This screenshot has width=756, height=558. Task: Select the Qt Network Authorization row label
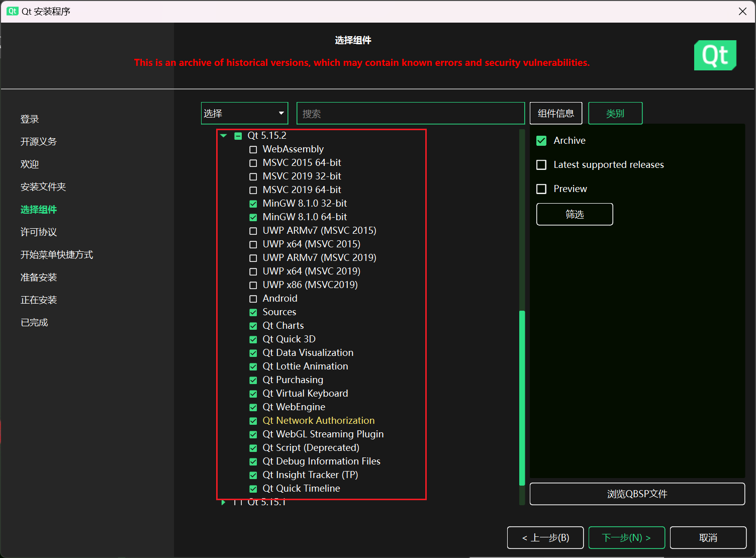tap(319, 421)
